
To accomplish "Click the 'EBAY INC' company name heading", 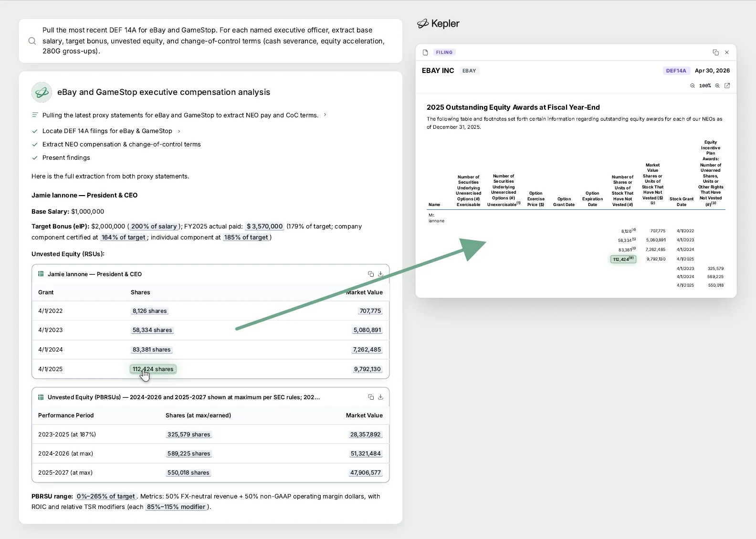I will pyautogui.click(x=438, y=71).
